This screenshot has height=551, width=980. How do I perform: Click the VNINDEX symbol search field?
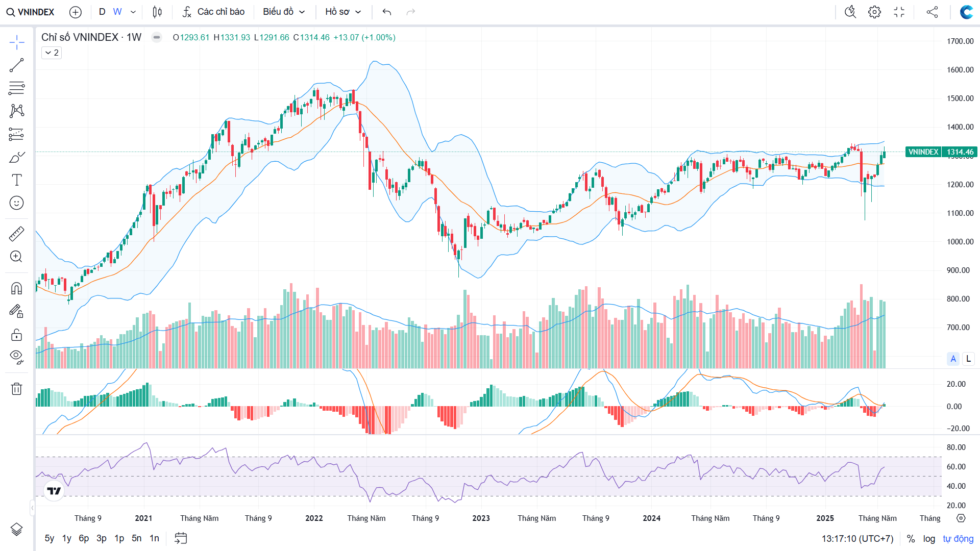click(x=31, y=12)
